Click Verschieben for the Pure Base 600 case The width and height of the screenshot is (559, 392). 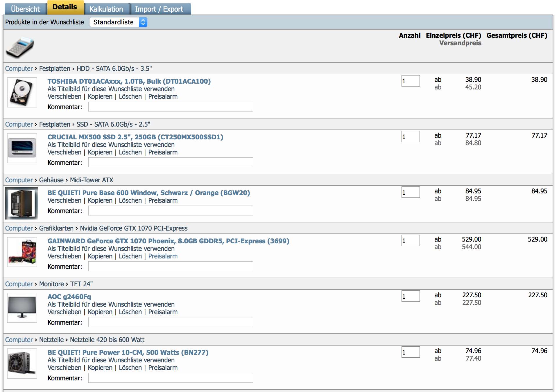click(x=64, y=200)
